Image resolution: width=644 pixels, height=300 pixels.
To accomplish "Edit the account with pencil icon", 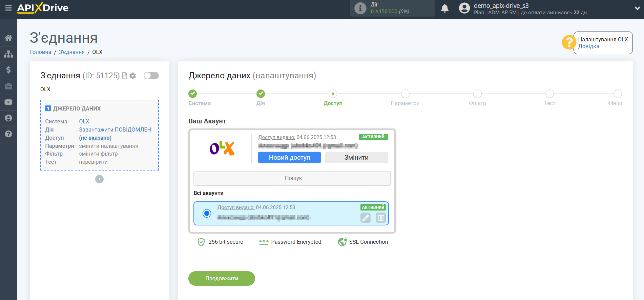I will [x=366, y=218].
